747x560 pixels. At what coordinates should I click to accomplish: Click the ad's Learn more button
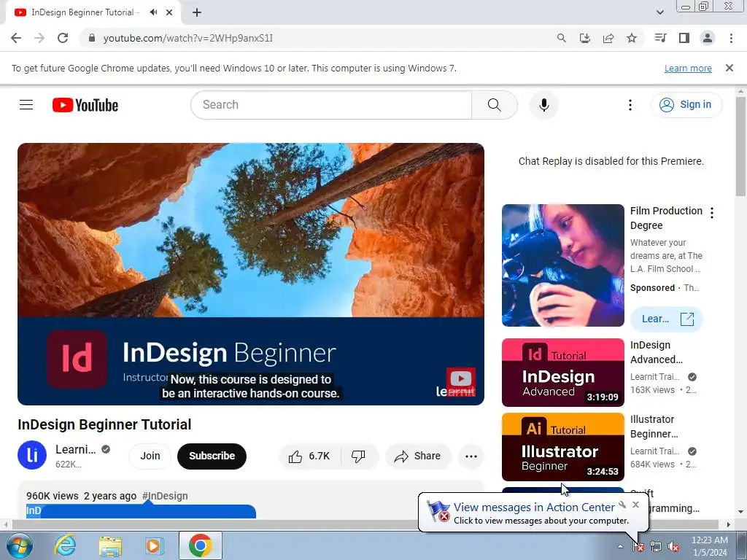point(667,319)
